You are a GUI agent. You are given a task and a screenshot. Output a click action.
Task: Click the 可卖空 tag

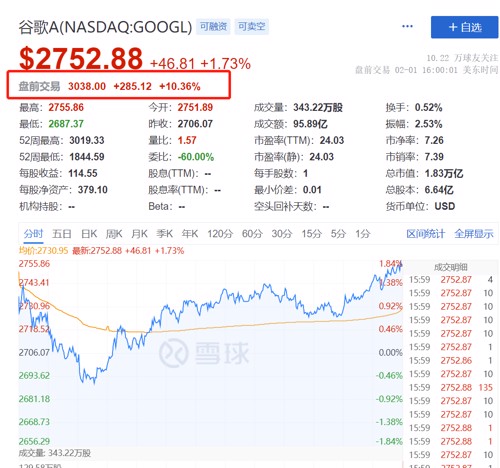[252, 27]
